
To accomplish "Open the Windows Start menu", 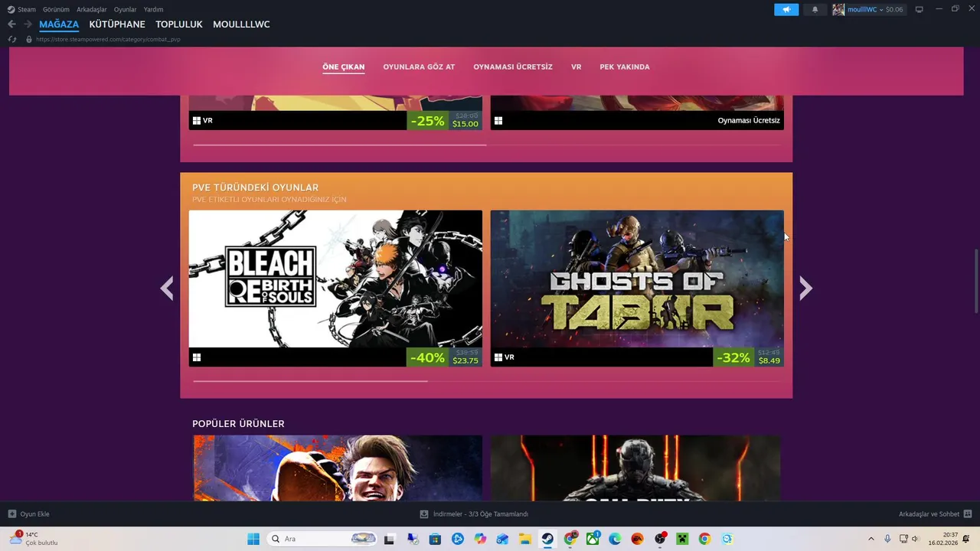I will (x=253, y=539).
